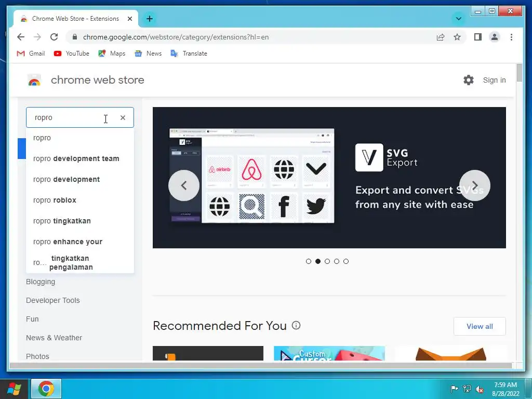Click the Chrome Web Store rainbow logo
The width and height of the screenshot is (532, 399).
34,80
